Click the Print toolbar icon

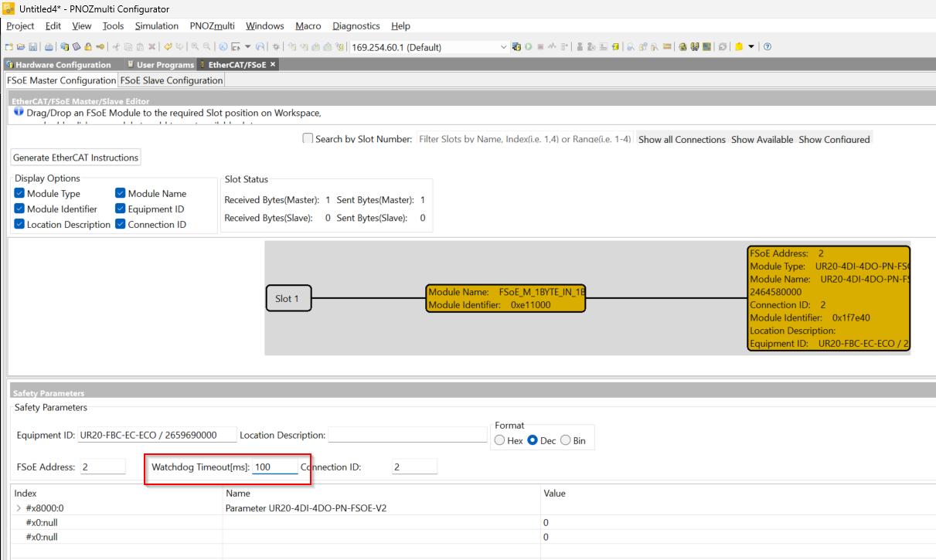[x=49, y=47]
